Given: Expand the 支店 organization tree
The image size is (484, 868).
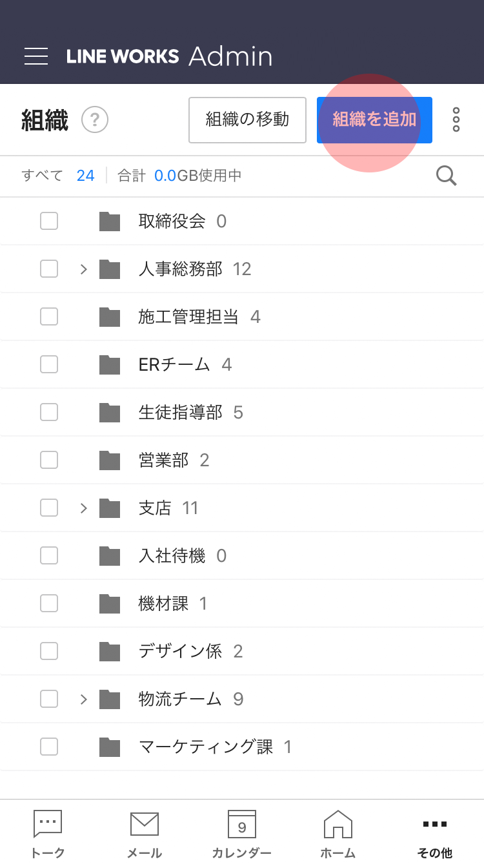Looking at the screenshot, I should (83, 508).
